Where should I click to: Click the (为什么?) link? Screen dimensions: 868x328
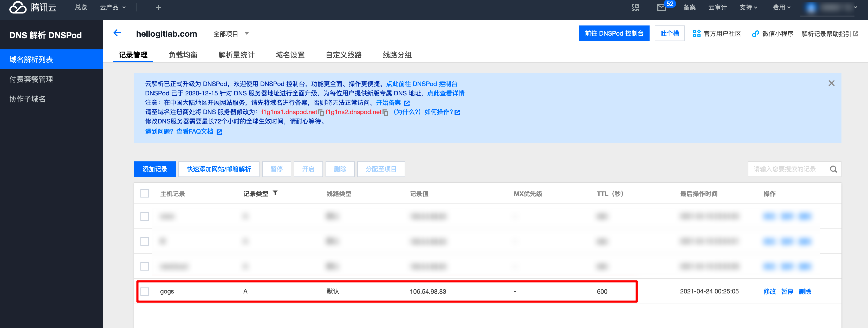pyautogui.click(x=406, y=112)
